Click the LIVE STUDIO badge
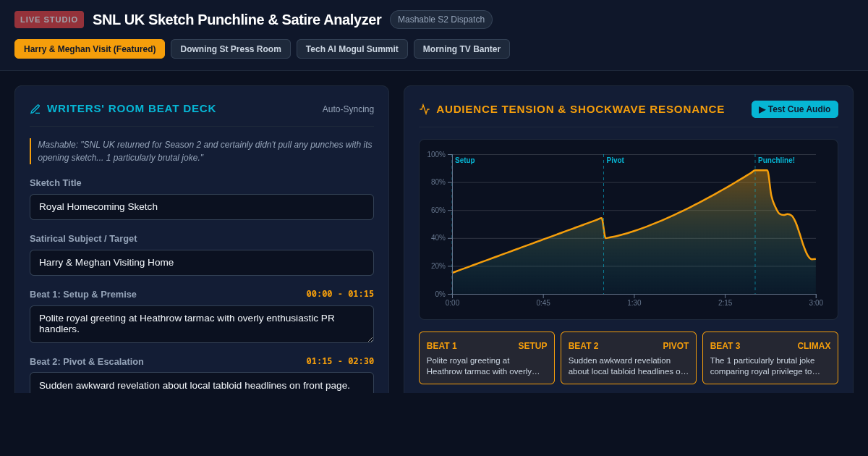 (49, 20)
